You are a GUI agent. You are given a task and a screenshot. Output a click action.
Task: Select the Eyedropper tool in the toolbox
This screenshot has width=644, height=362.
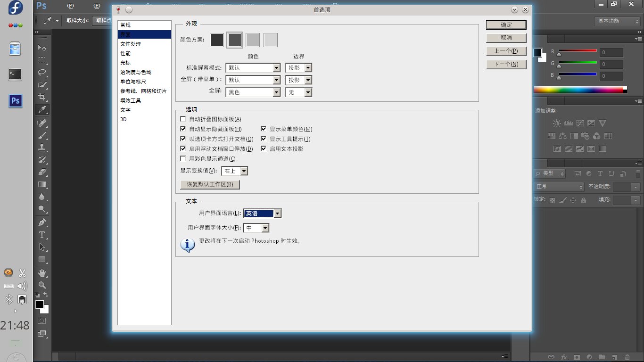(x=42, y=110)
